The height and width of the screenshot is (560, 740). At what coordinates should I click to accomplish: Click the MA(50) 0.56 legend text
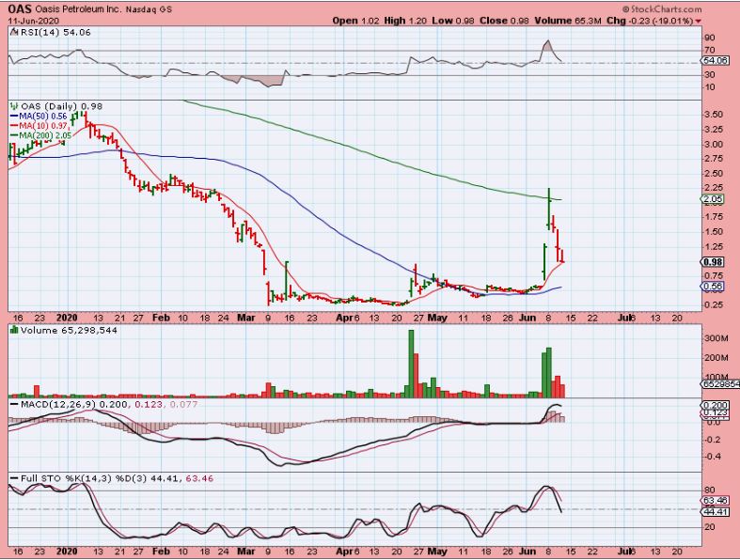pos(43,117)
